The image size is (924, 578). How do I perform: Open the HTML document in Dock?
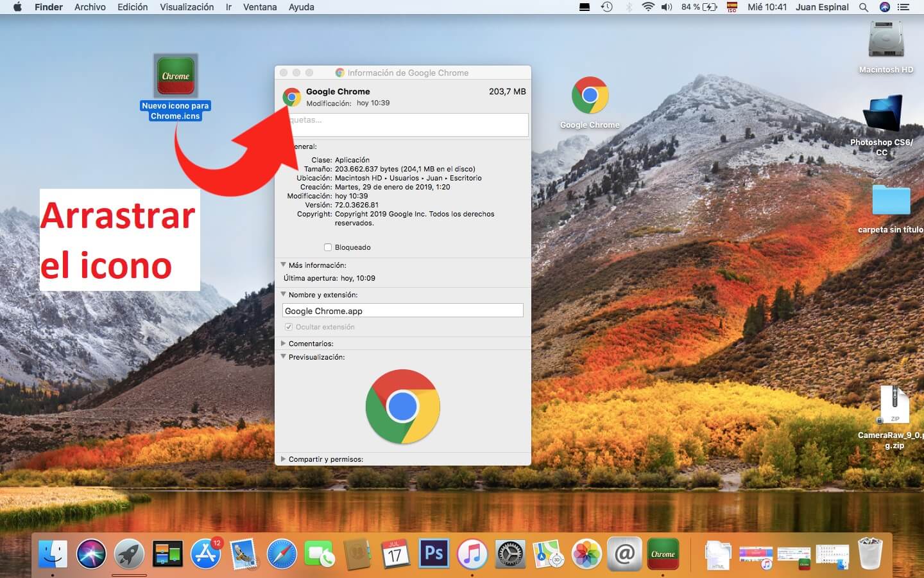pos(717,555)
